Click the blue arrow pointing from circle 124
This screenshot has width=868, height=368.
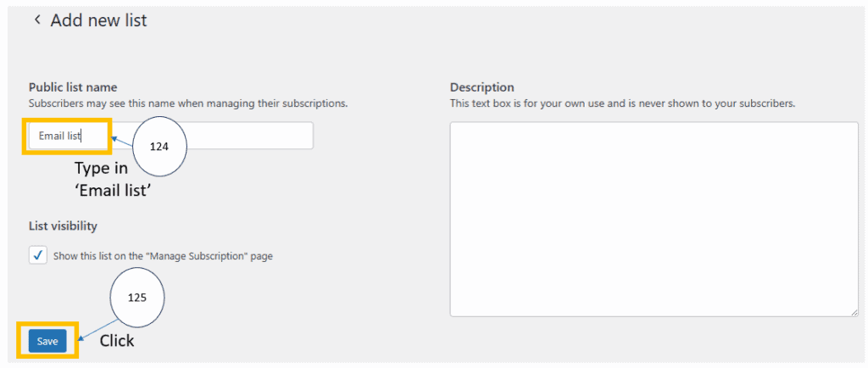tap(122, 140)
